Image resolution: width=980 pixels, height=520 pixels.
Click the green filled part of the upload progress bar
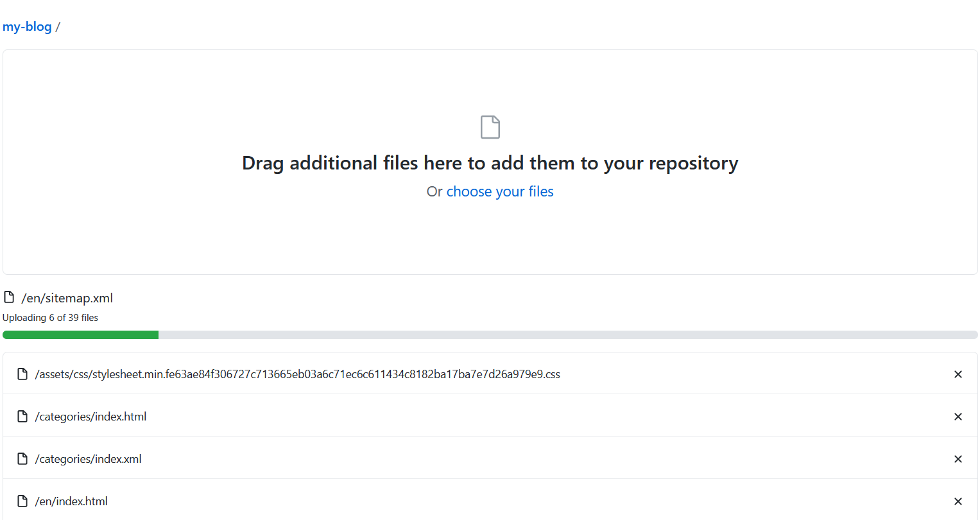click(x=80, y=334)
